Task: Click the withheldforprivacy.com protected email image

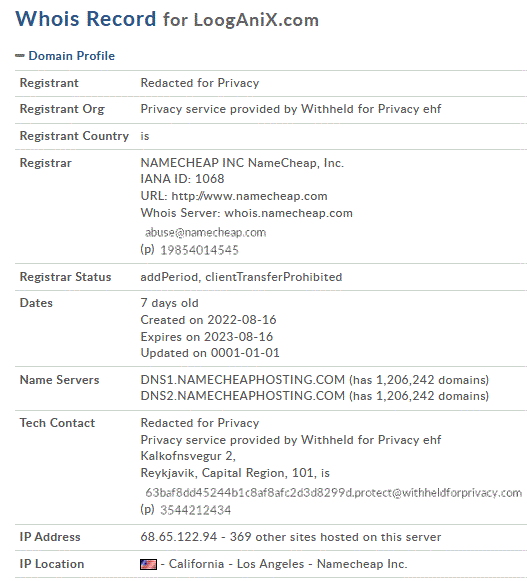Action: tap(334, 492)
